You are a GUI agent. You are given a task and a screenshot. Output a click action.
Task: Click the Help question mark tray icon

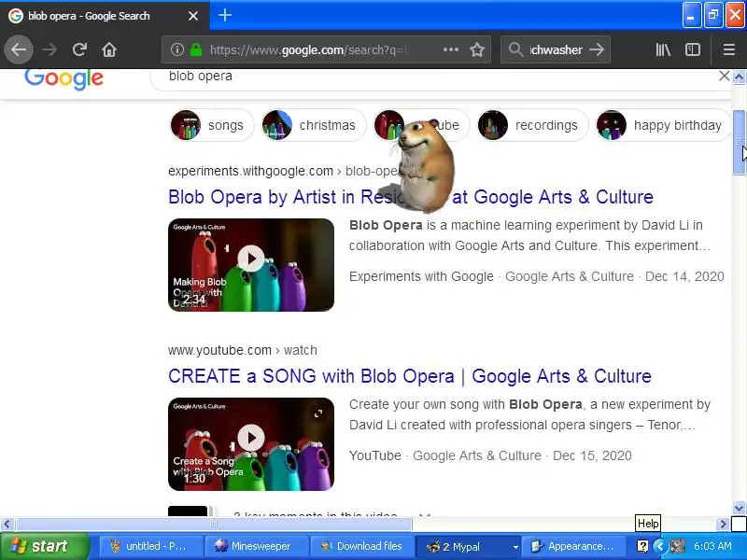coord(642,546)
